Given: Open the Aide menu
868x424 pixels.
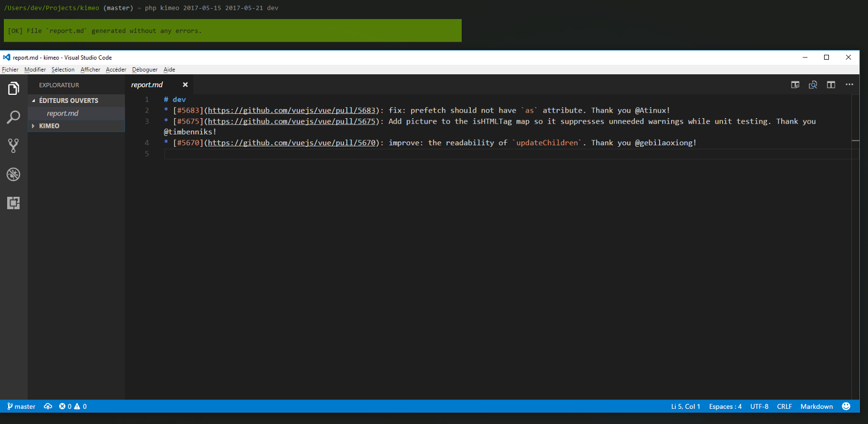Looking at the screenshot, I should pyautogui.click(x=169, y=69).
